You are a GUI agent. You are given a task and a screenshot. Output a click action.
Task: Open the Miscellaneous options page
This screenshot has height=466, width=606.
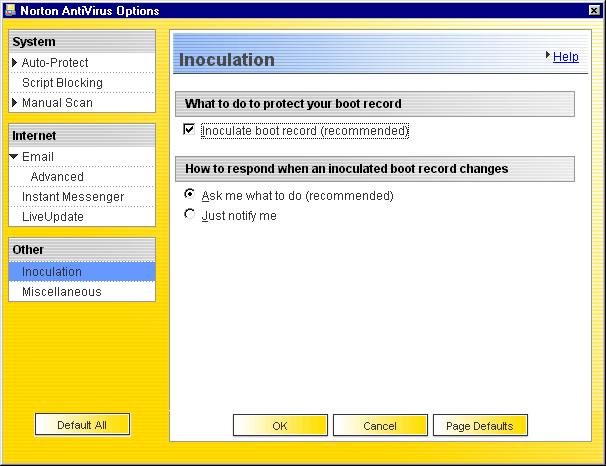[62, 292]
